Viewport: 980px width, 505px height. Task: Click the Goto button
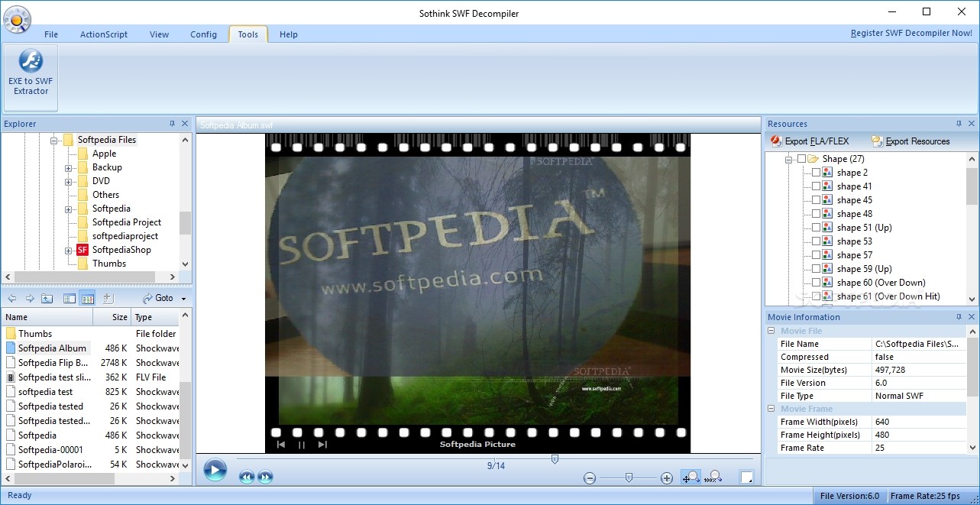[x=159, y=299]
